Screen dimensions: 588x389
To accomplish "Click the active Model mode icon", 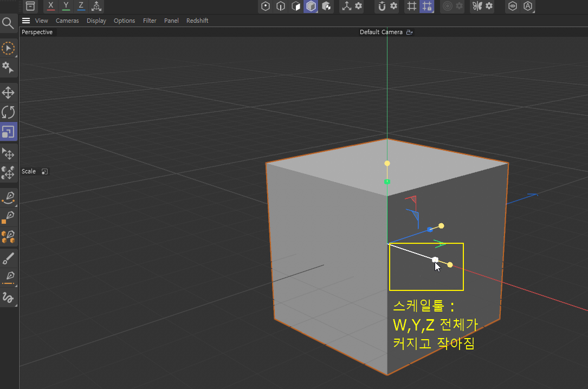I will pos(311,6).
